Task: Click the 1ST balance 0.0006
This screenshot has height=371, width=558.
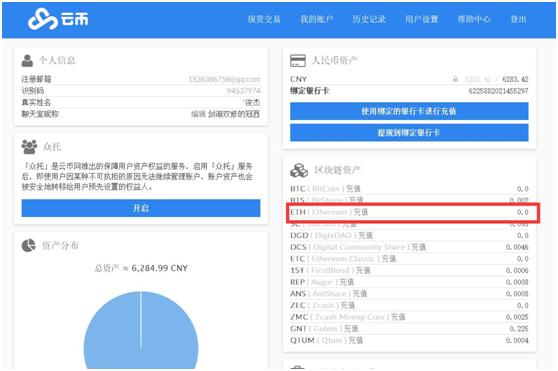Action: coord(517,271)
